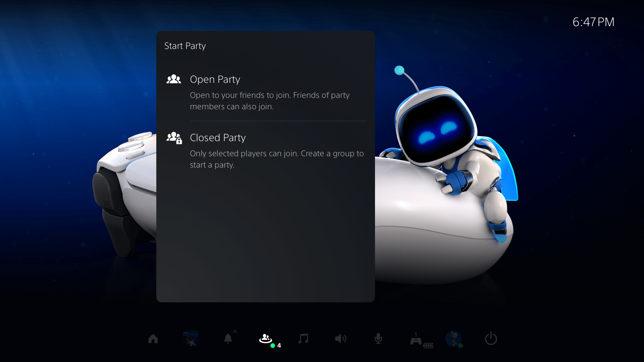Screen dimensions: 644x362
Task: Open Friends and Party icon
Action: coord(265,339)
